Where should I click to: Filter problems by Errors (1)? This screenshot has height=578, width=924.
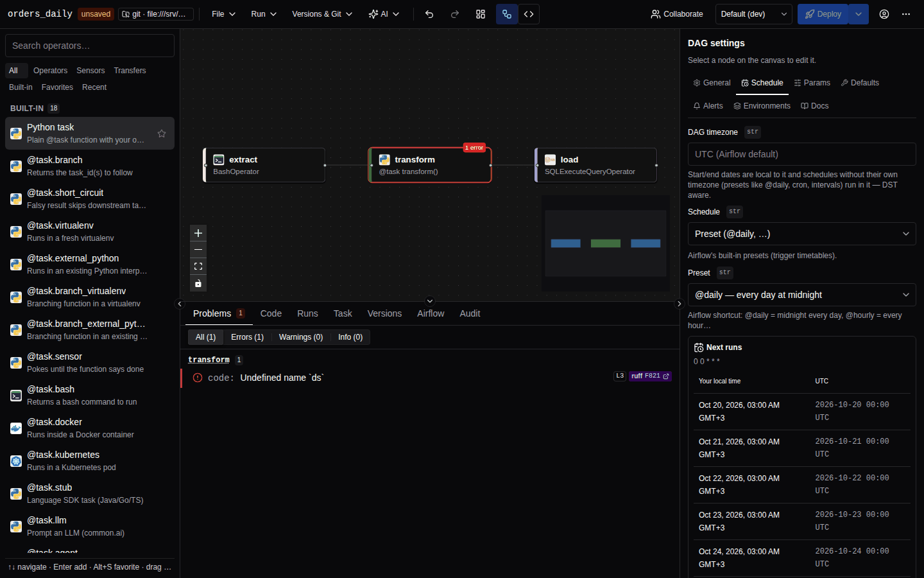(247, 337)
